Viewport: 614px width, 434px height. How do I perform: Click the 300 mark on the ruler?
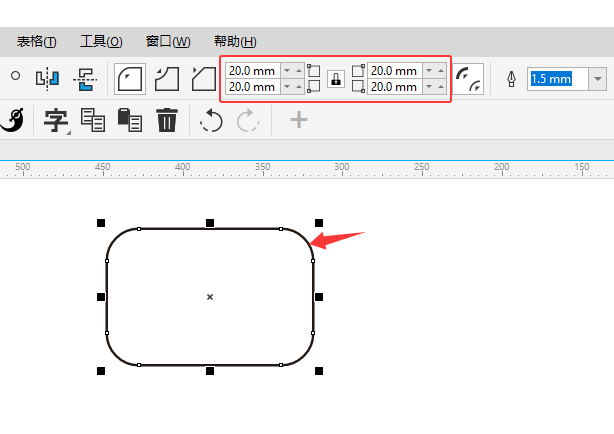pos(341,166)
